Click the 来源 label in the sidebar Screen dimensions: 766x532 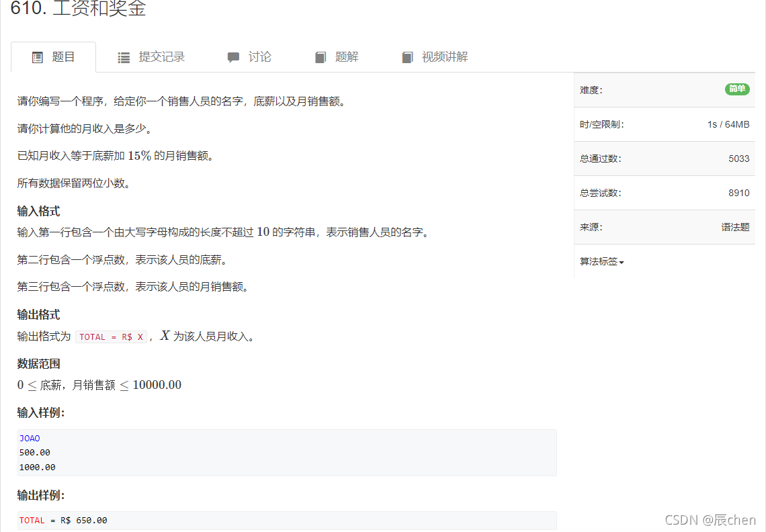coord(591,227)
